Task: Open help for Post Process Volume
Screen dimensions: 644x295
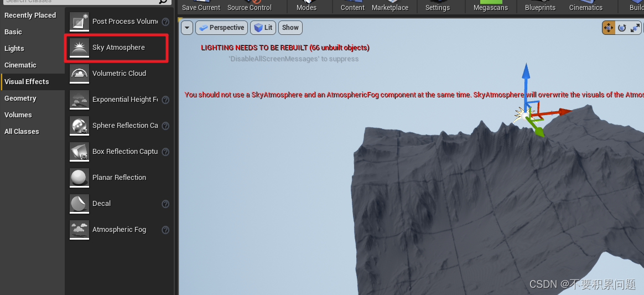Action: [x=165, y=22]
